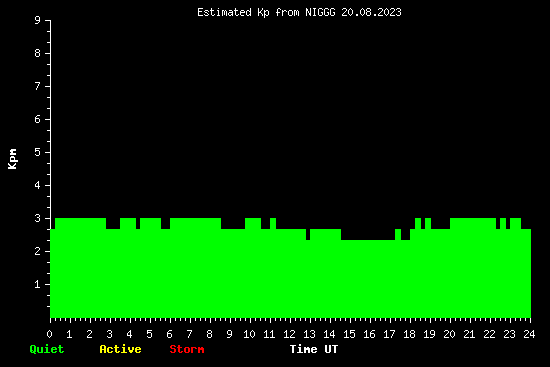Click the lowest green plateau around hour 16
This screenshot has width=550, height=367.
click(368, 279)
